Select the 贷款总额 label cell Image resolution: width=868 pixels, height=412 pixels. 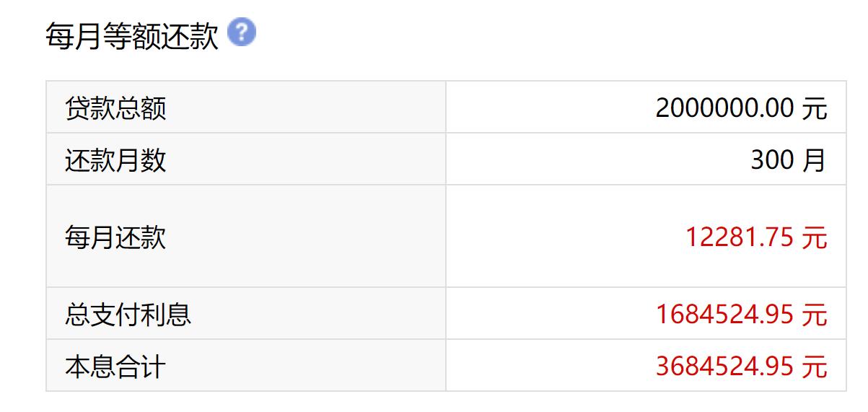[115, 108]
